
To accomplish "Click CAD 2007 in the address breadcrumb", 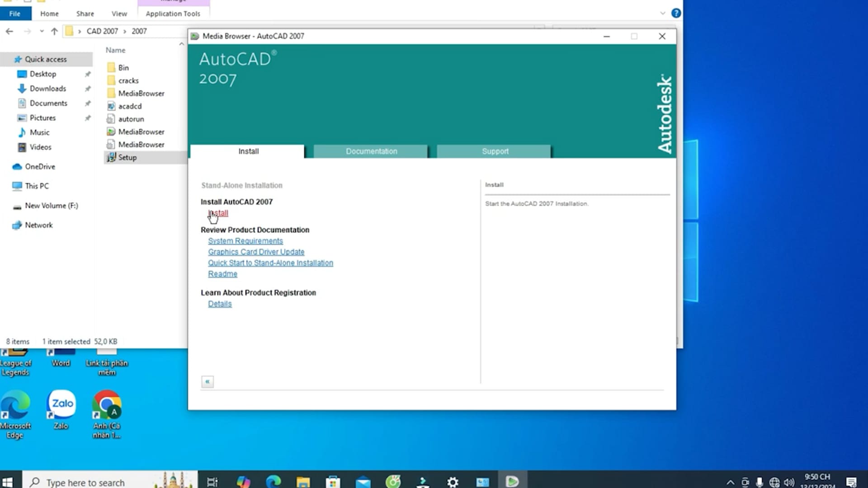I will [102, 31].
